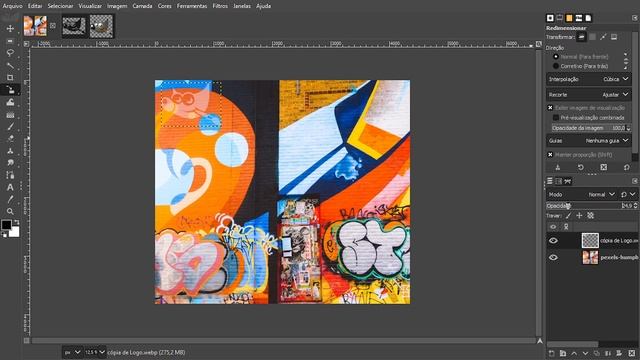Open Images tab in dock
The width and height of the screenshot is (640, 360).
(x=579, y=18)
